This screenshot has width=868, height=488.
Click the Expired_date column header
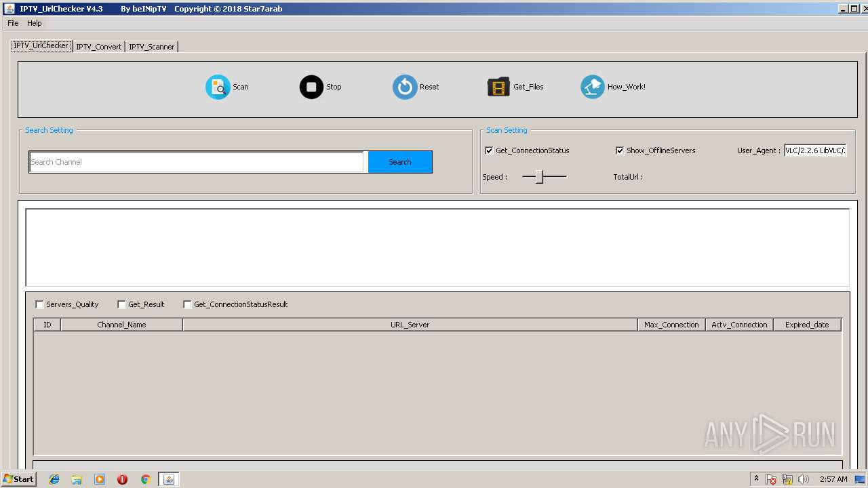click(807, 325)
